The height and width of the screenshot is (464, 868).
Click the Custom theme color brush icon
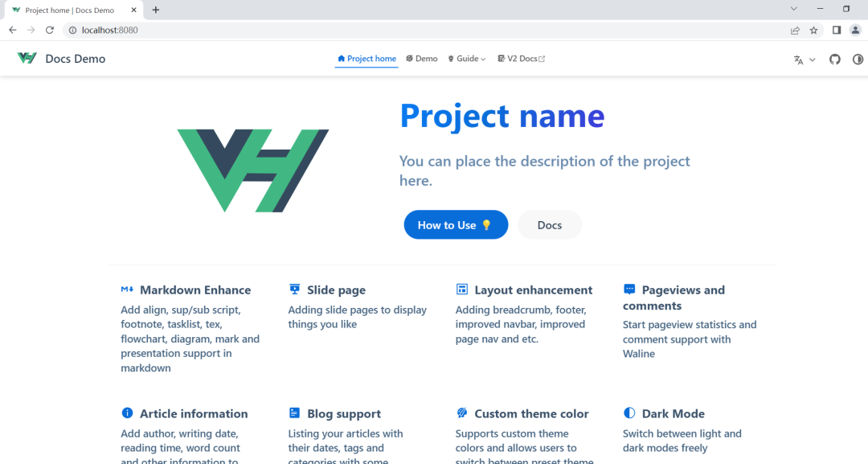click(x=461, y=413)
